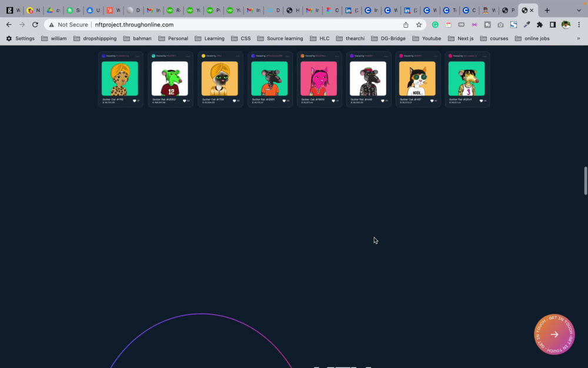
Task: Switch to the first Upwork tab
Action: point(173,11)
